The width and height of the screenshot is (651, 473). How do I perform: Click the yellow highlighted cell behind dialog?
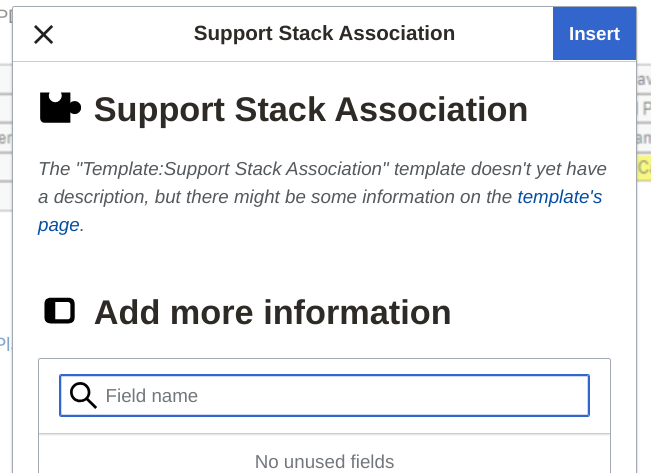tap(644, 167)
